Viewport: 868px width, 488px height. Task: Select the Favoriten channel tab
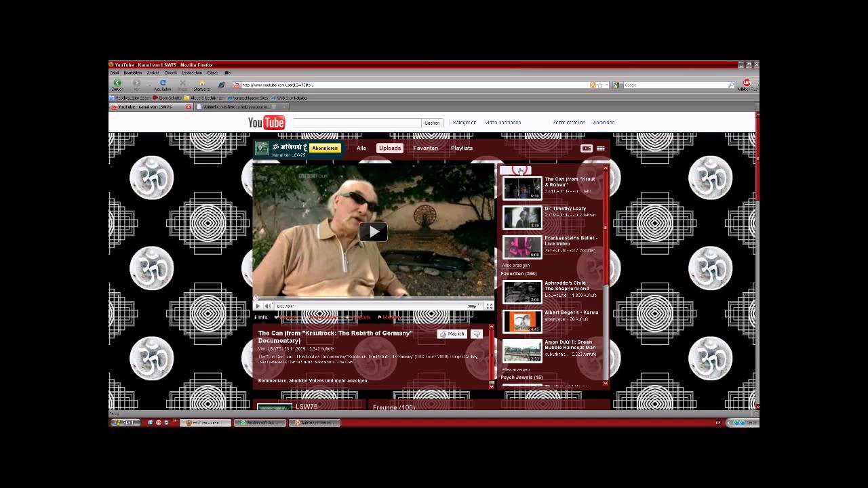click(426, 148)
